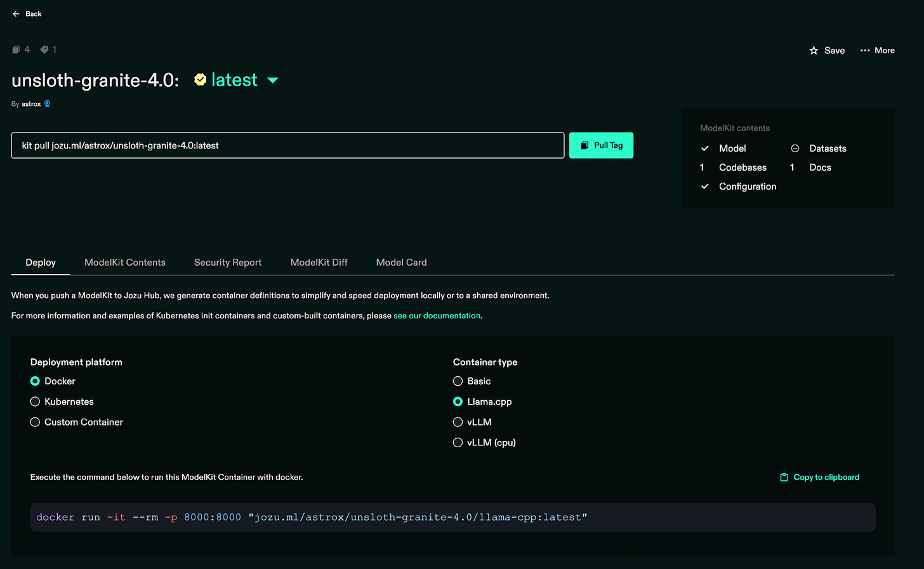Click the latest tag name

click(234, 80)
